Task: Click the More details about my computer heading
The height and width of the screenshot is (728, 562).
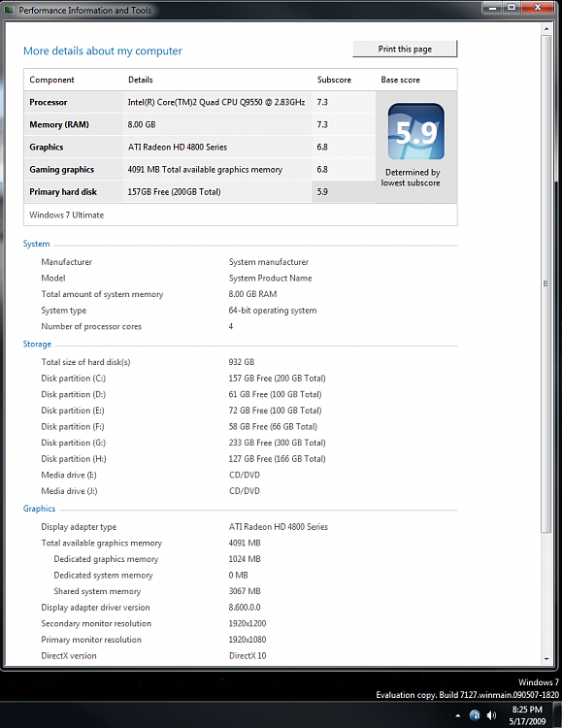Action: tap(103, 51)
